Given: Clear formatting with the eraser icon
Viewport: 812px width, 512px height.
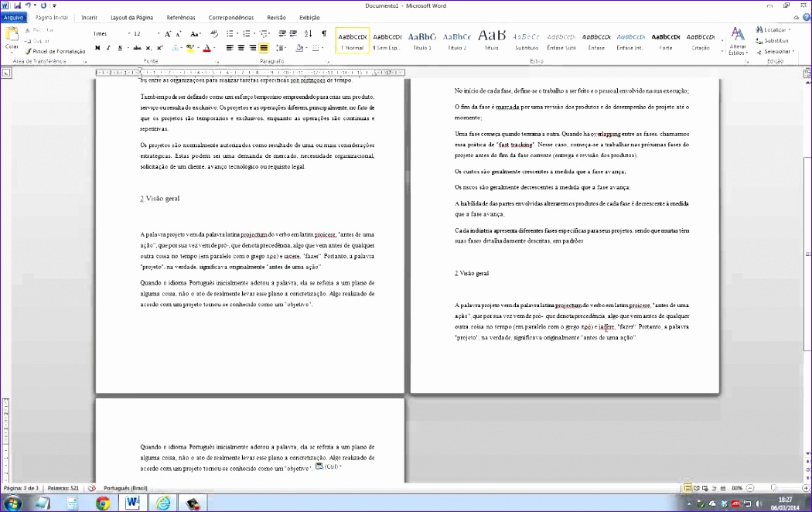Looking at the screenshot, I should pos(214,34).
